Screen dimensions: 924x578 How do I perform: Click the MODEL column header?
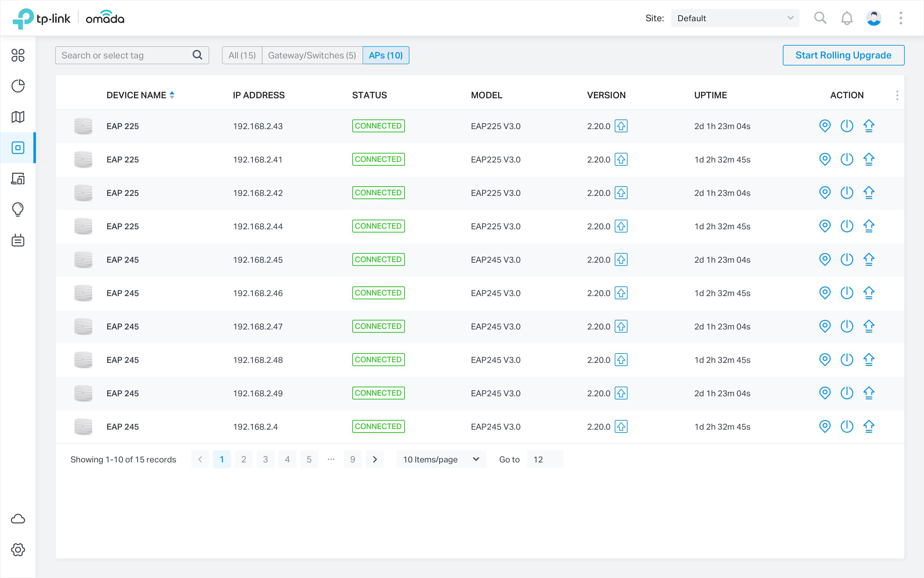tap(486, 95)
